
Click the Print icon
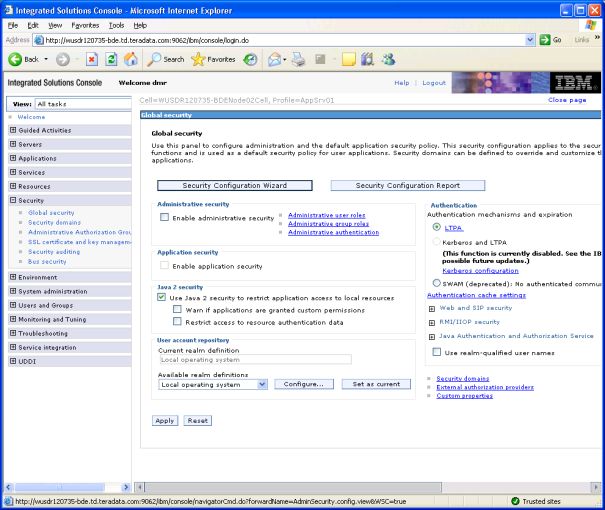click(298, 59)
